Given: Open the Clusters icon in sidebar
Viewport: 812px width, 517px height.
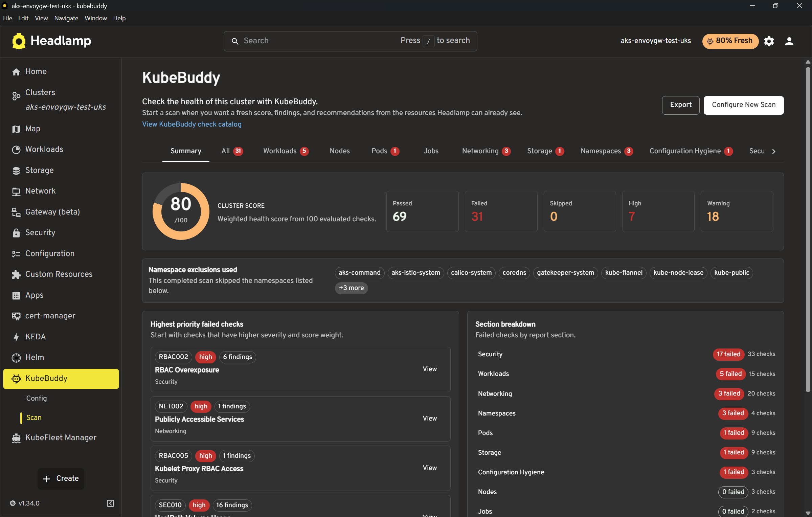Looking at the screenshot, I should tap(16, 96).
